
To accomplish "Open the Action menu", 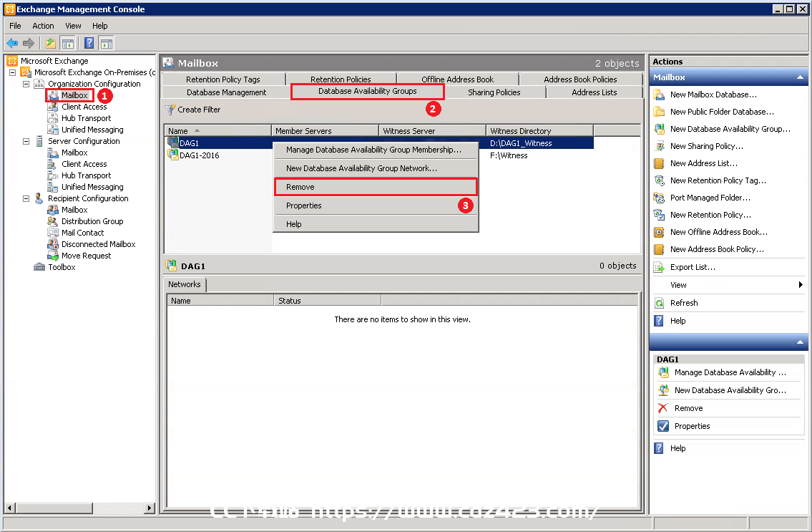I will [43, 26].
